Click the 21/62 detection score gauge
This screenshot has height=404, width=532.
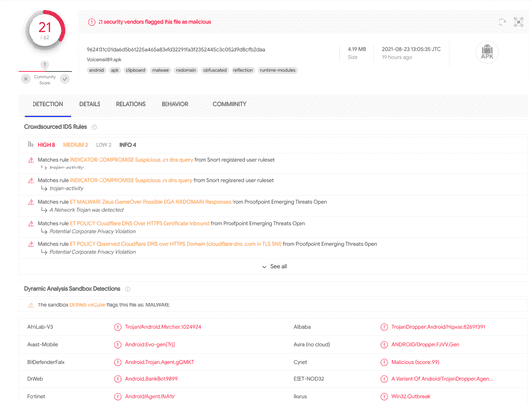point(45,31)
